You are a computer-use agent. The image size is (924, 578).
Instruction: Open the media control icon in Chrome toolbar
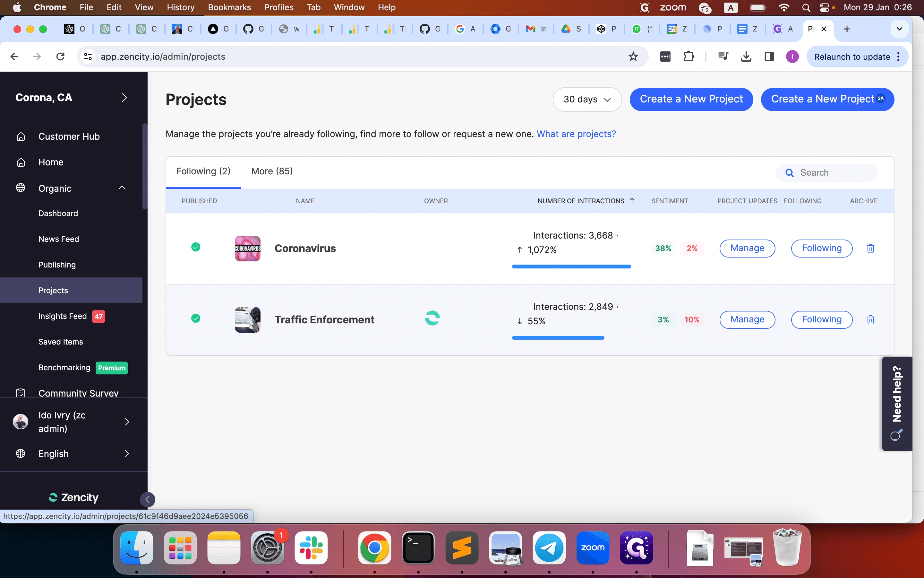click(723, 57)
